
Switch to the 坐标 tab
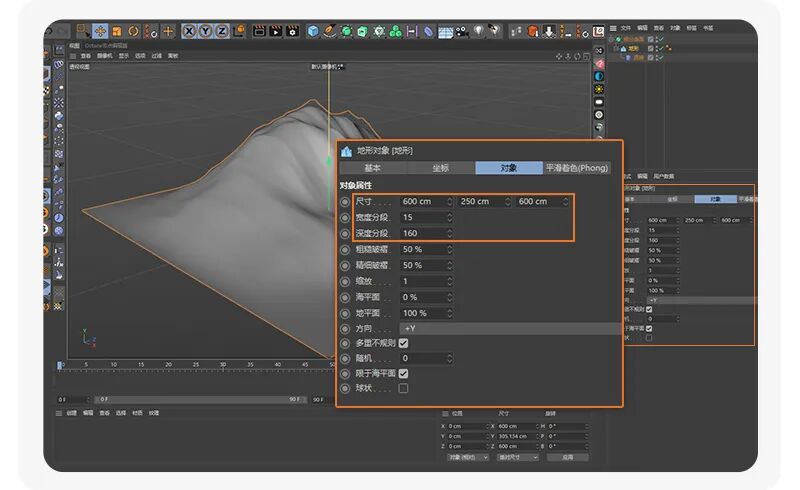441,168
